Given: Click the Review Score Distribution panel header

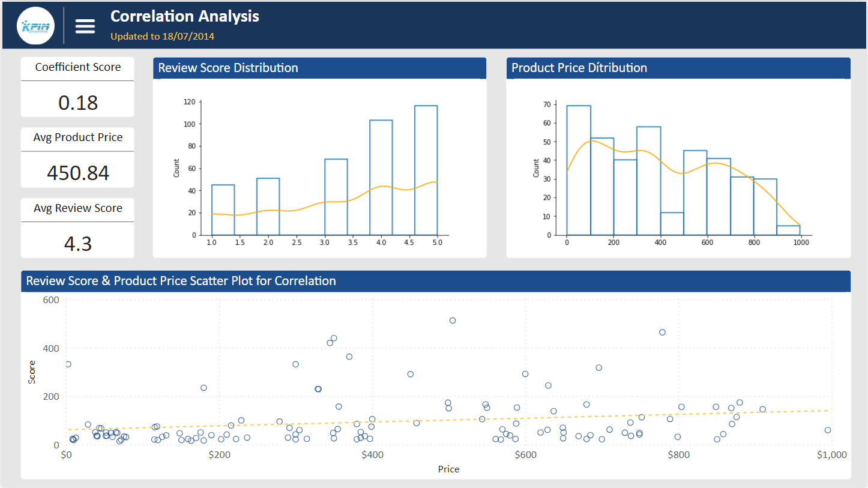Looking at the screenshot, I should pos(319,68).
